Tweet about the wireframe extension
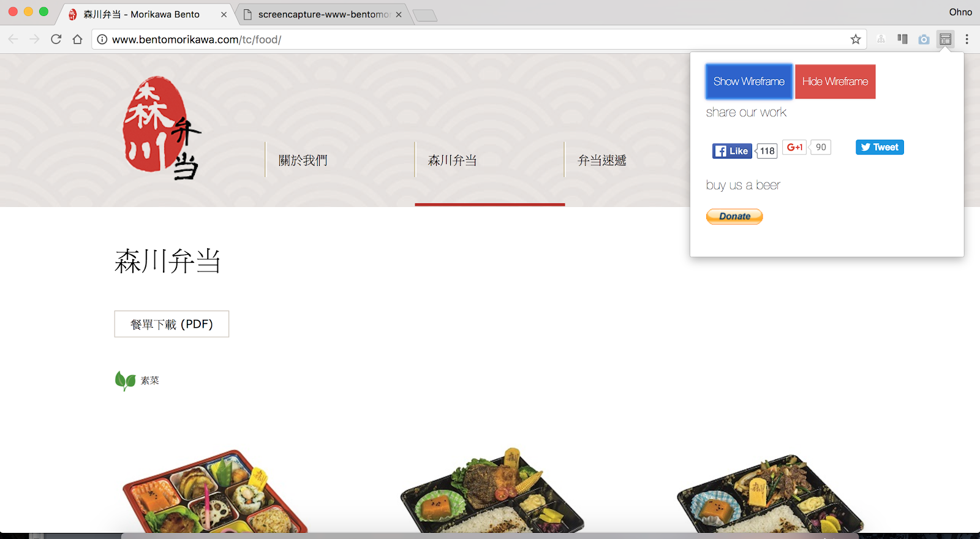Viewport: 980px width, 539px height. pyautogui.click(x=880, y=147)
